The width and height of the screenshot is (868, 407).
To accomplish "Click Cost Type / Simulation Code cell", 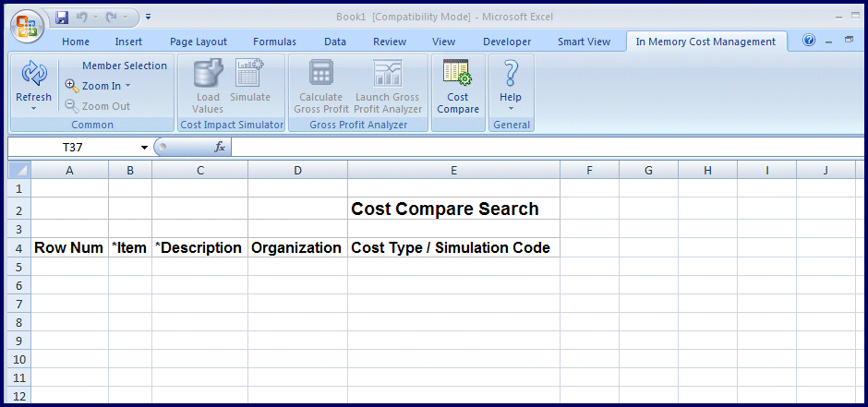I will coord(454,247).
